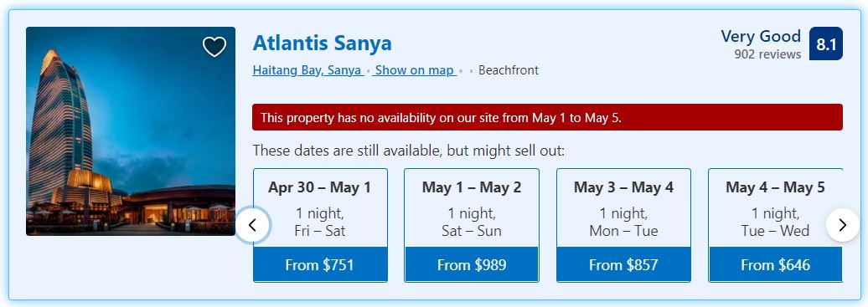This screenshot has width=868, height=307.
Task: Show previous dates with left arrow
Action: point(252,225)
